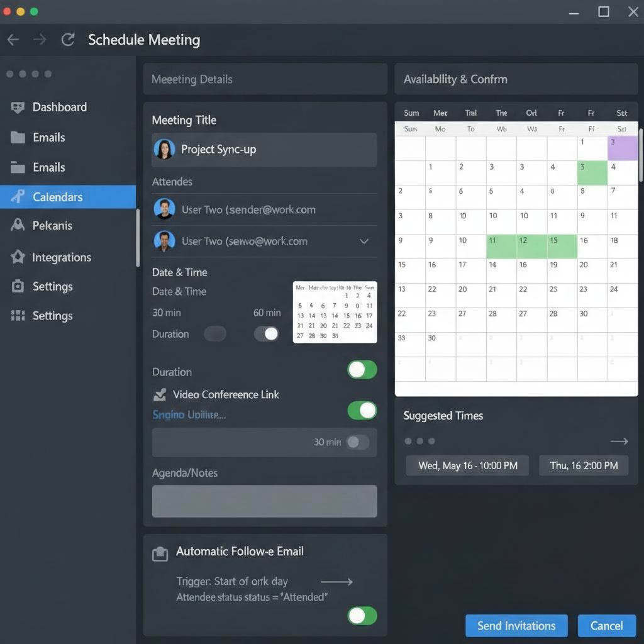Viewport: 644px width, 644px height.
Task: Select the Wed, May 16 suggested time
Action: point(467,465)
